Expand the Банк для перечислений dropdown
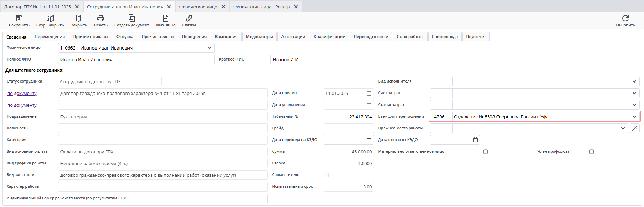Viewport: 644px width, 207px height. click(x=634, y=117)
